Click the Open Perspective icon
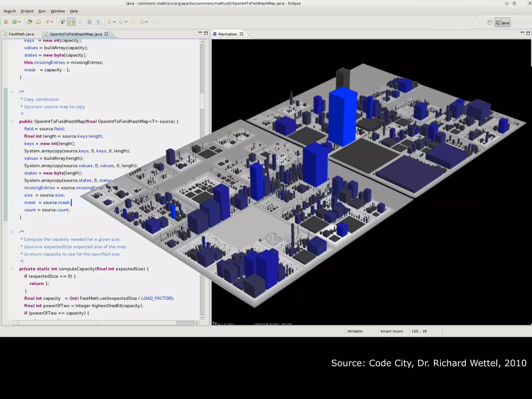 click(x=490, y=23)
